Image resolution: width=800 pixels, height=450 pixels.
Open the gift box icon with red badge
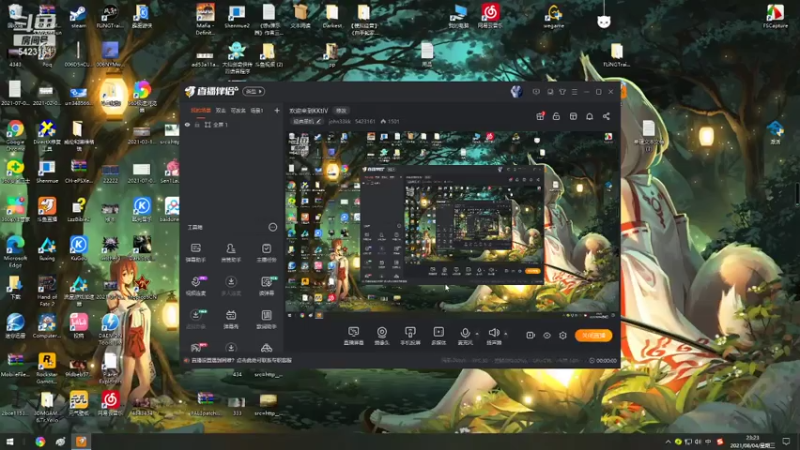pos(540,116)
